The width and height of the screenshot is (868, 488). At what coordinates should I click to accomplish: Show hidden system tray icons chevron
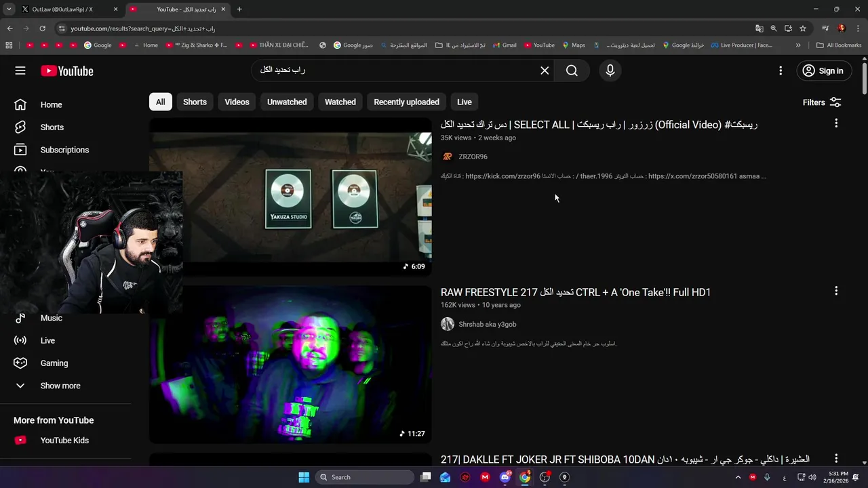tap(738, 477)
